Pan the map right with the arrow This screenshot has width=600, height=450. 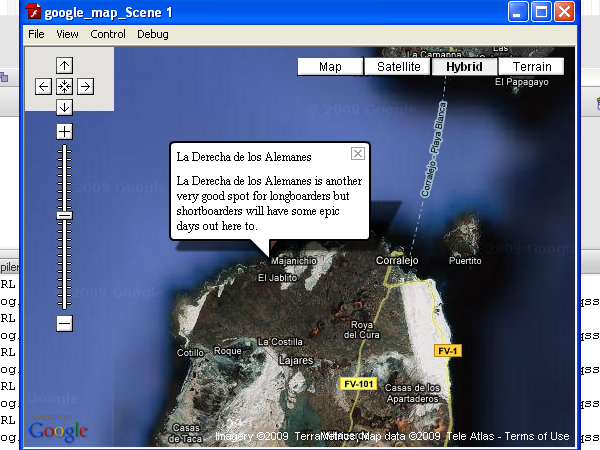tap(85, 86)
